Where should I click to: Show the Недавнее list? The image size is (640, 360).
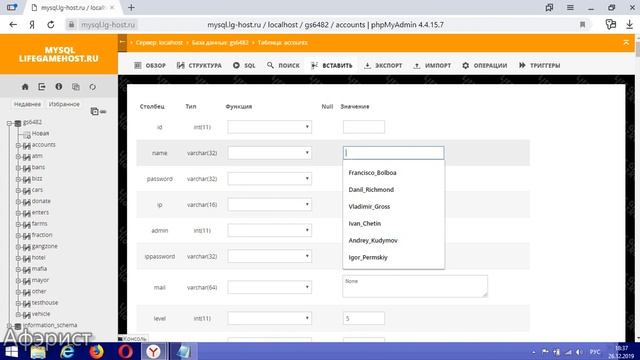[27, 104]
